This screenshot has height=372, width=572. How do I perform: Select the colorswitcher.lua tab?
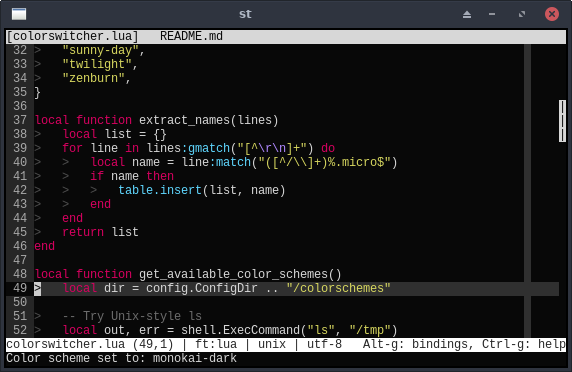tap(73, 36)
